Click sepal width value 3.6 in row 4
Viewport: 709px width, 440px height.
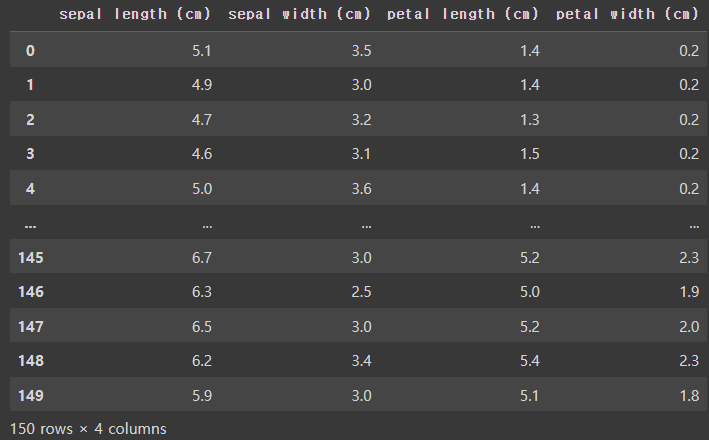361,189
